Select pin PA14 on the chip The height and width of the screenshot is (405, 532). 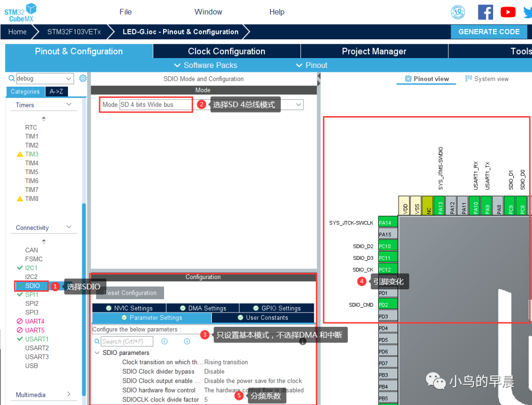point(388,222)
